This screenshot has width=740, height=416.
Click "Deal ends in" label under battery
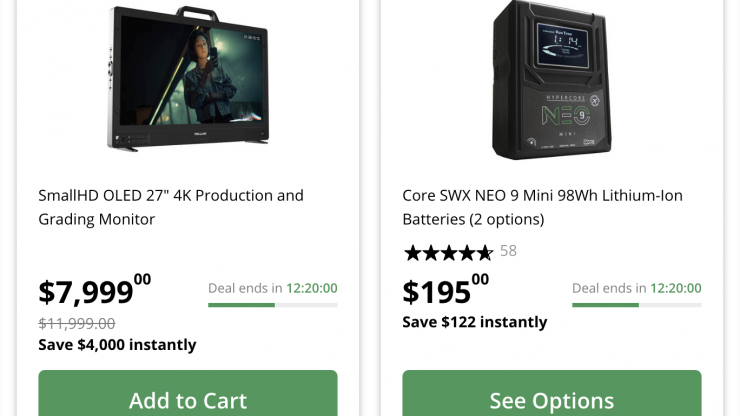(x=609, y=288)
